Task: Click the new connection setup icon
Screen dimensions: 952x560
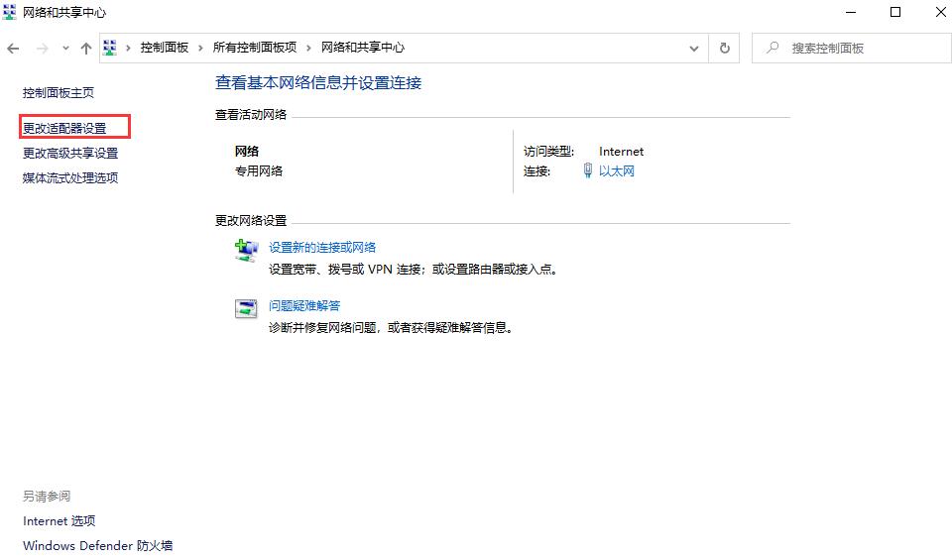Action: click(246, 250)
